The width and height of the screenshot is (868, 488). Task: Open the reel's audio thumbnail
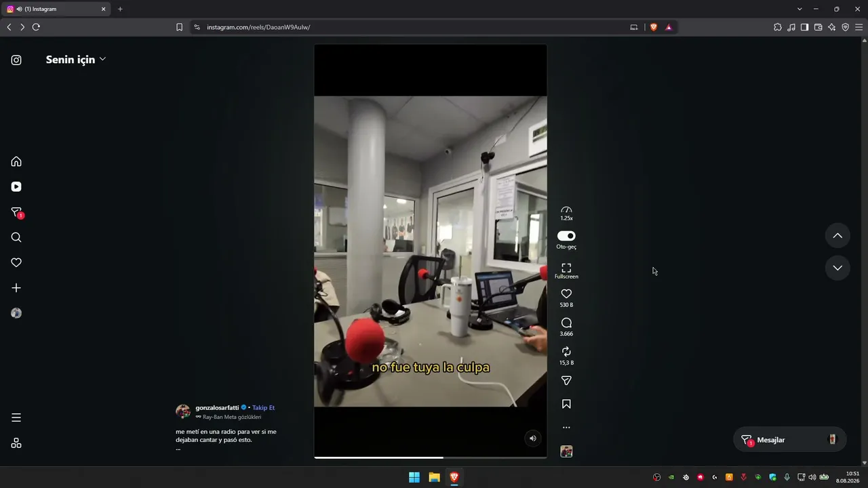tap(566, 451)
